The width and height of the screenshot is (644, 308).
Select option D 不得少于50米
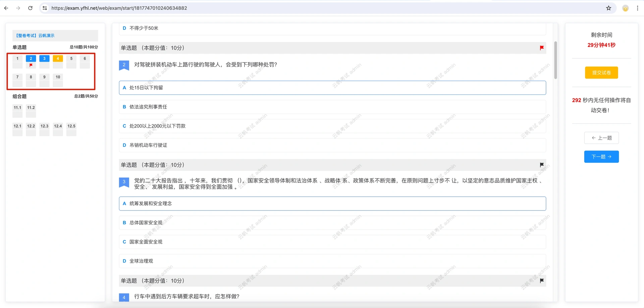(x=332, y=28)
